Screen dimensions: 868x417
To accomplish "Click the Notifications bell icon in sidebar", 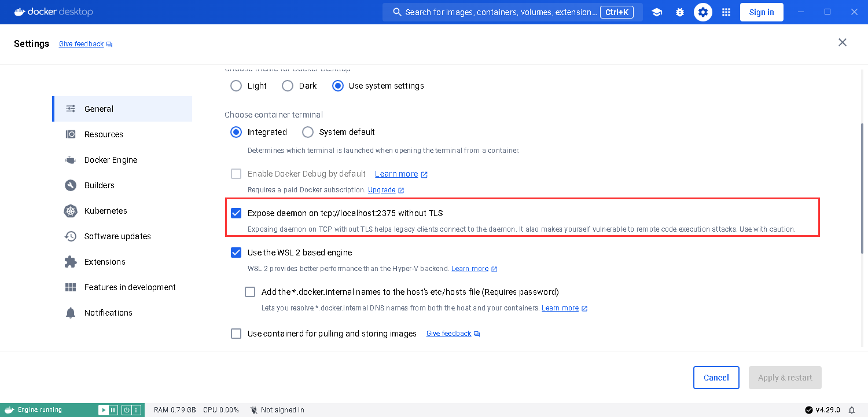I will (71, 313).
